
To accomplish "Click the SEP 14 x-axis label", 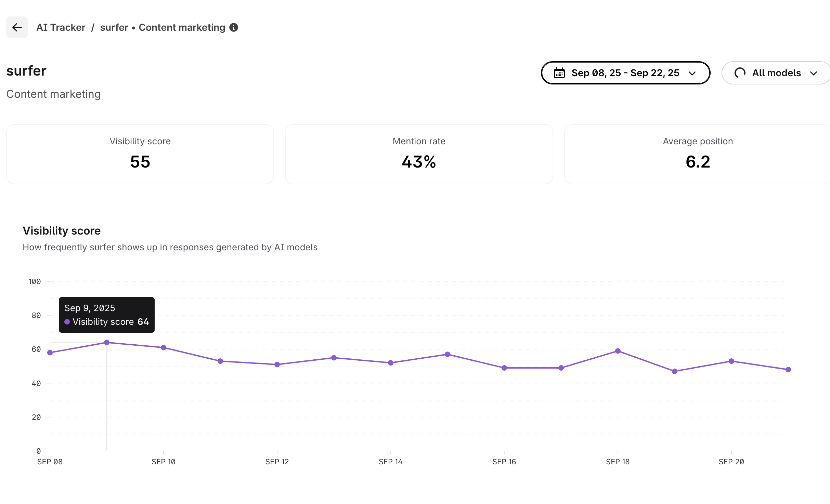I will pyautogui.click(x=390, y=462).
